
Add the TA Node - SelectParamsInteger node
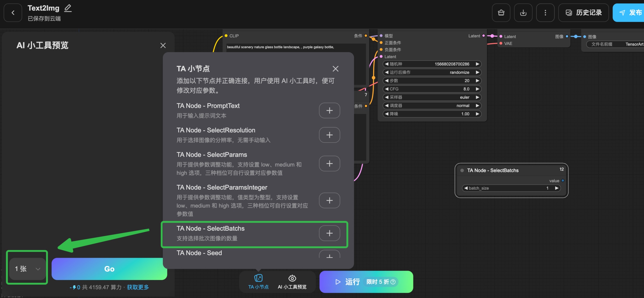(x=329, y=200)
